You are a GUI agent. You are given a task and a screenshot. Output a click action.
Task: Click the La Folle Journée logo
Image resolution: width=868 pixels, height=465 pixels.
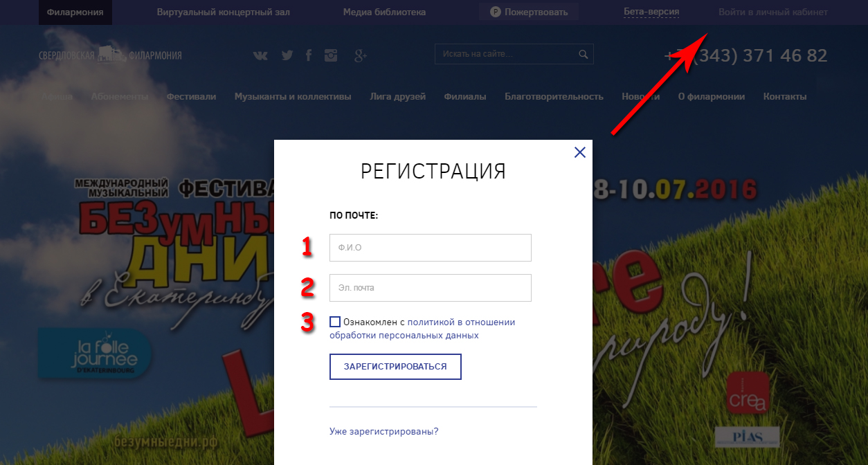pyautogui.click(x=95, y=353)
